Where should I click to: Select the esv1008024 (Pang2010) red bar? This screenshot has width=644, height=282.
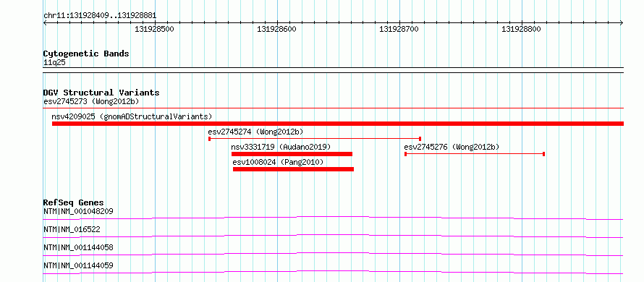[x=293, y=169]
